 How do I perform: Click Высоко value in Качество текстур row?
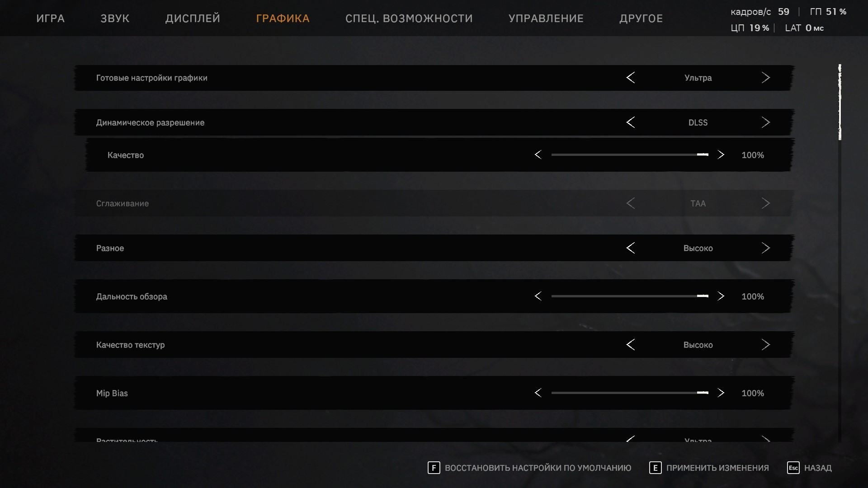(698, 345)
